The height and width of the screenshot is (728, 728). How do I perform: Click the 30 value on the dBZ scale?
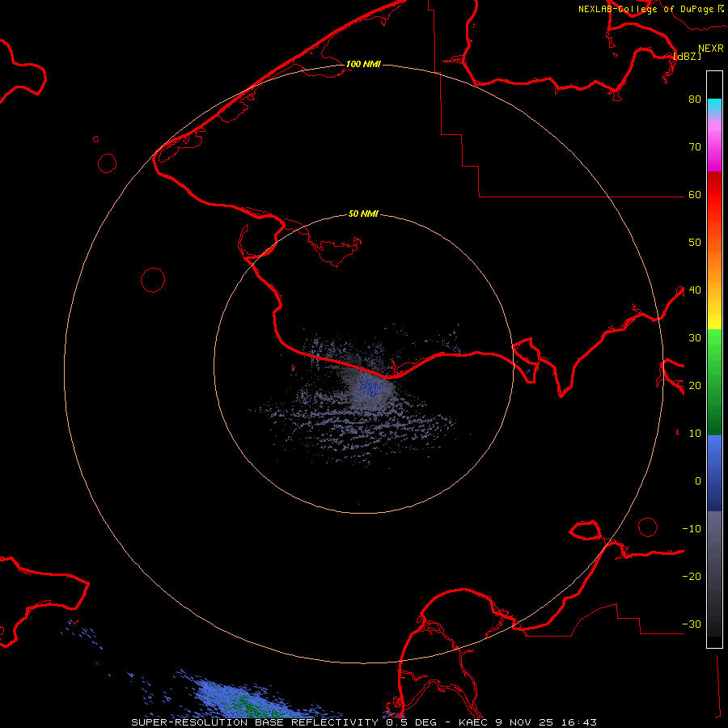pyautogui.click(x=695, y=338)
